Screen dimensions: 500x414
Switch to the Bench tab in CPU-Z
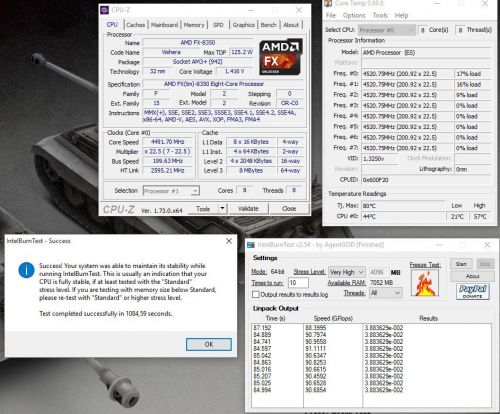pos(268,25)
